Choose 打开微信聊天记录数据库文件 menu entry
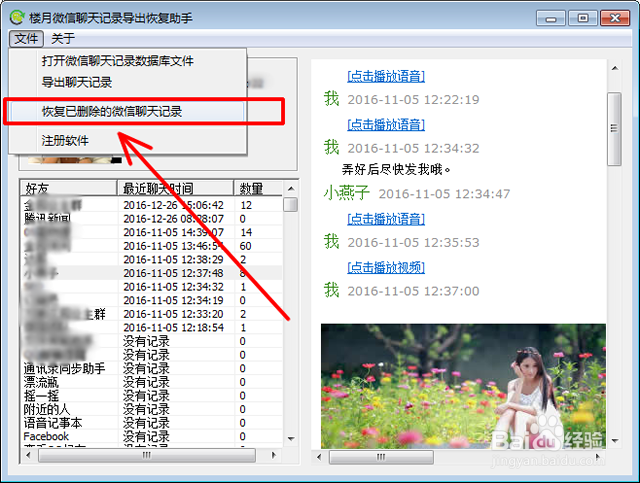The height and width of the screenshot is (483, 640). click(x=118, y=61)
